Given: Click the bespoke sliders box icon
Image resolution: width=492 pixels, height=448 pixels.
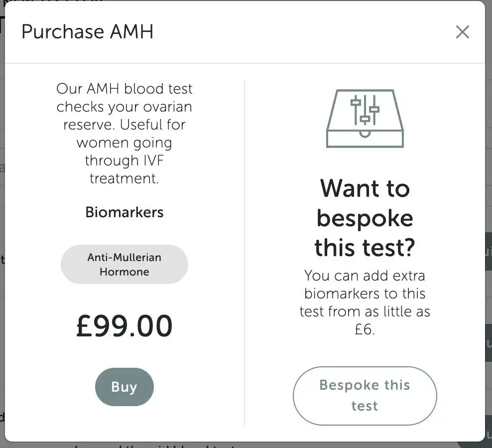Looking at the screenshot, I should pos(365,119).
